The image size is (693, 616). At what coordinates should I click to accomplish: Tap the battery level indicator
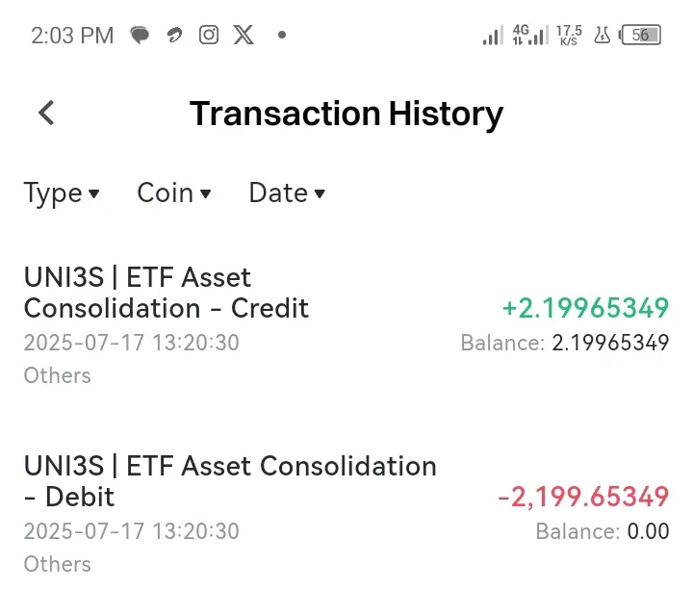coord(642,36)
